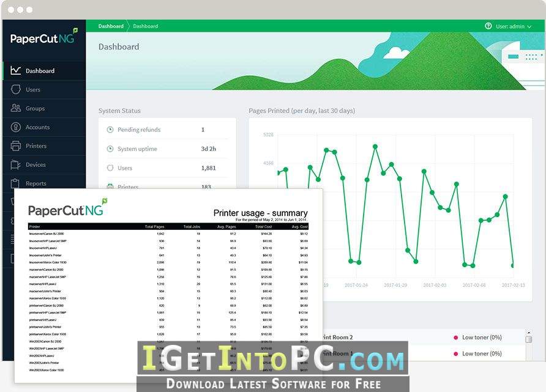Click the System Status section heading
Screen dimensions: 546x392
(x=119, y=111)
